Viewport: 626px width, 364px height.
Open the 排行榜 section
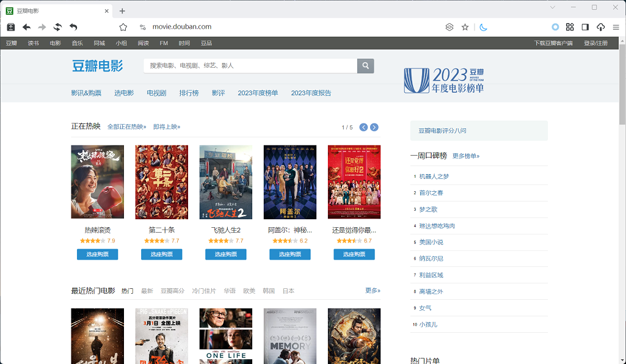pyautogui.click(x=189, y=93)
